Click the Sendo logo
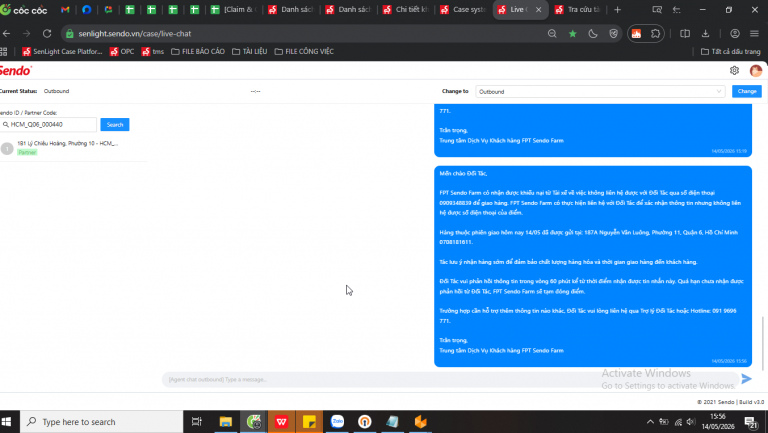The image size is (768, 433). [16, 71]
